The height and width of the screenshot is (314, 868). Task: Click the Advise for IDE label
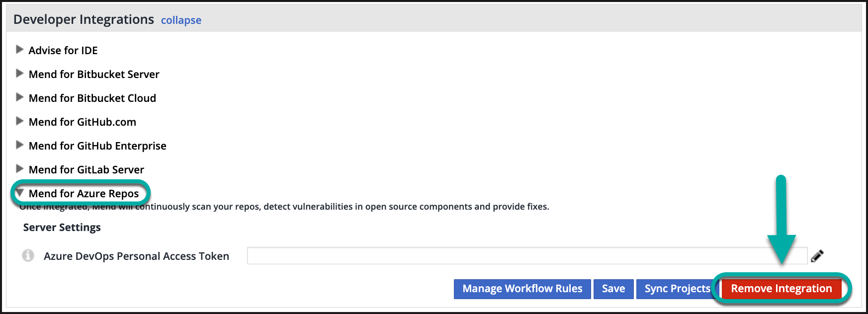point(63,51)
